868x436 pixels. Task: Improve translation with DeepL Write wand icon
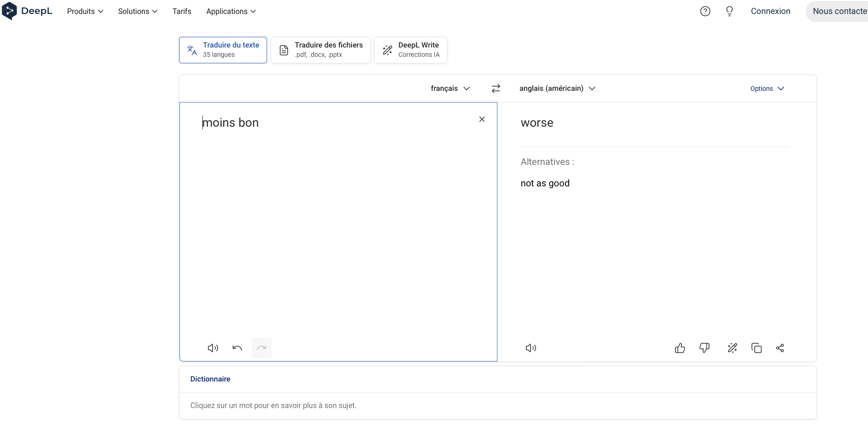[x=732, y=348]
